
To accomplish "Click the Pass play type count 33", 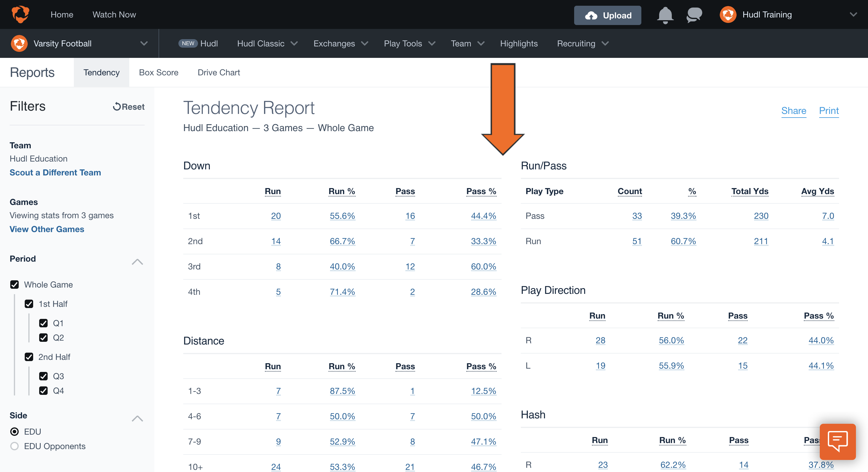I will pyautogui.click(x=637, y=216).
